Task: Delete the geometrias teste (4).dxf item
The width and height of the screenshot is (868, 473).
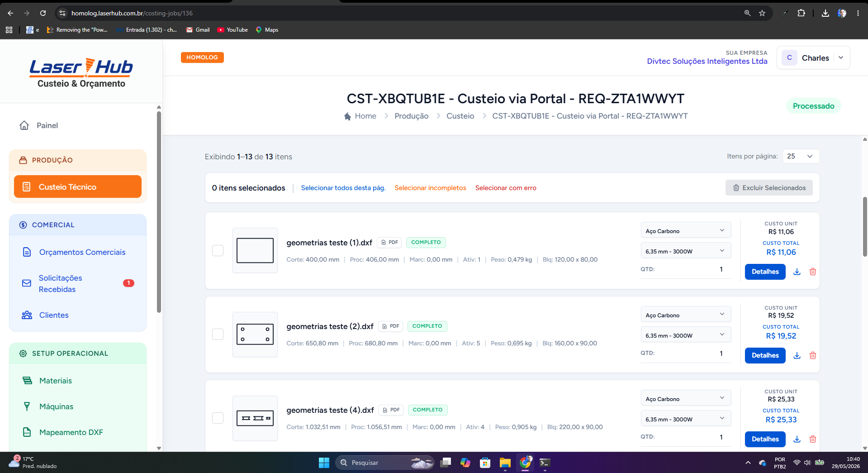Action: (813, 439)
